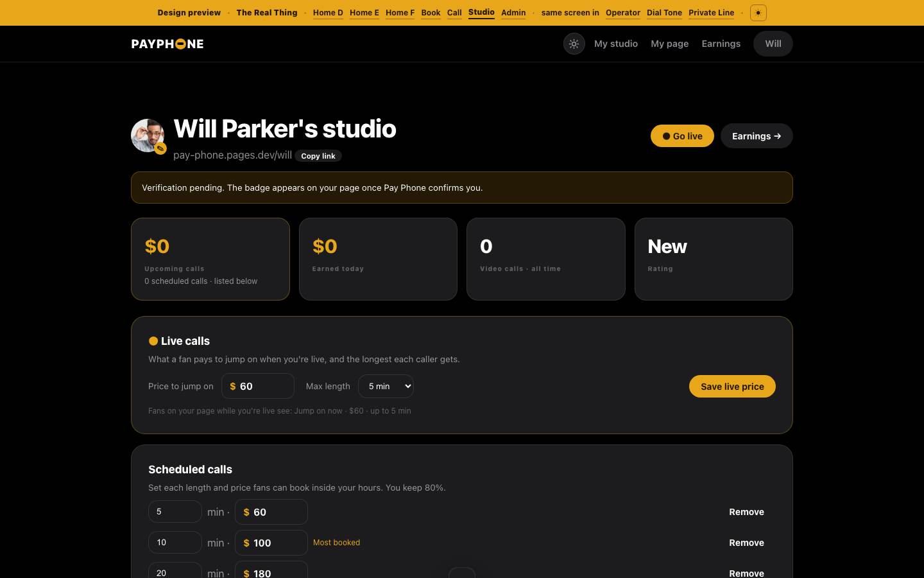This screenshot has width=924, height=578.
Task: Click the Price to jump on field
Action: pyautogui.click(x=258, y=386)
